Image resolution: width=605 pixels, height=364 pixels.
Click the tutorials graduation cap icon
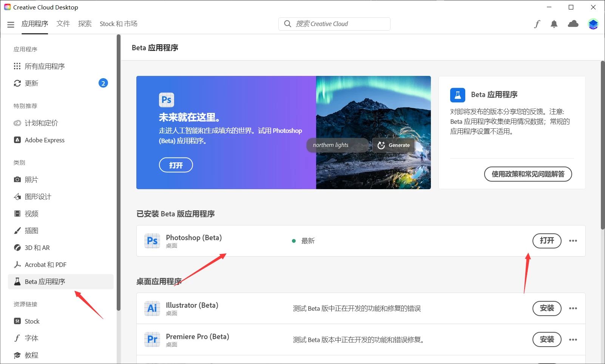click(x=17, y=355)
